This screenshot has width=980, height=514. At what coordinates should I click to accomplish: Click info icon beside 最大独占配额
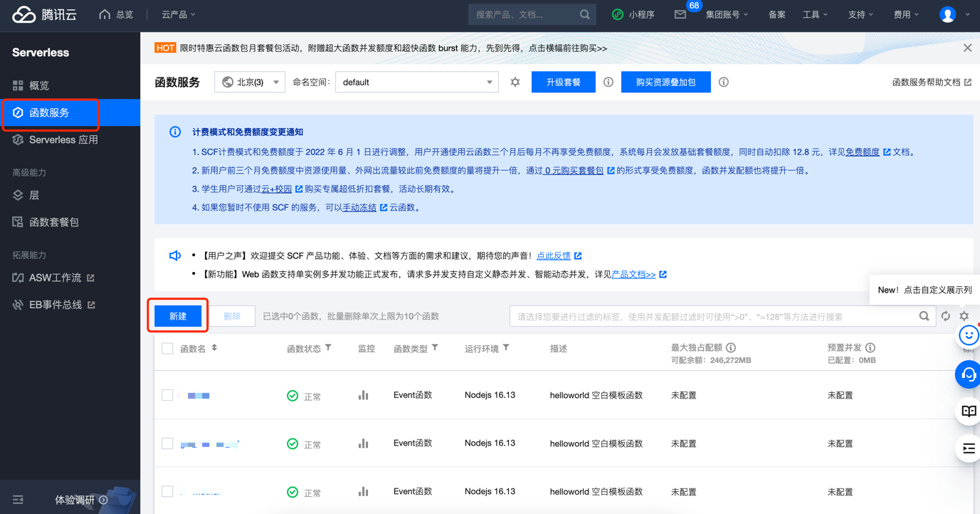tap(731, 348)
